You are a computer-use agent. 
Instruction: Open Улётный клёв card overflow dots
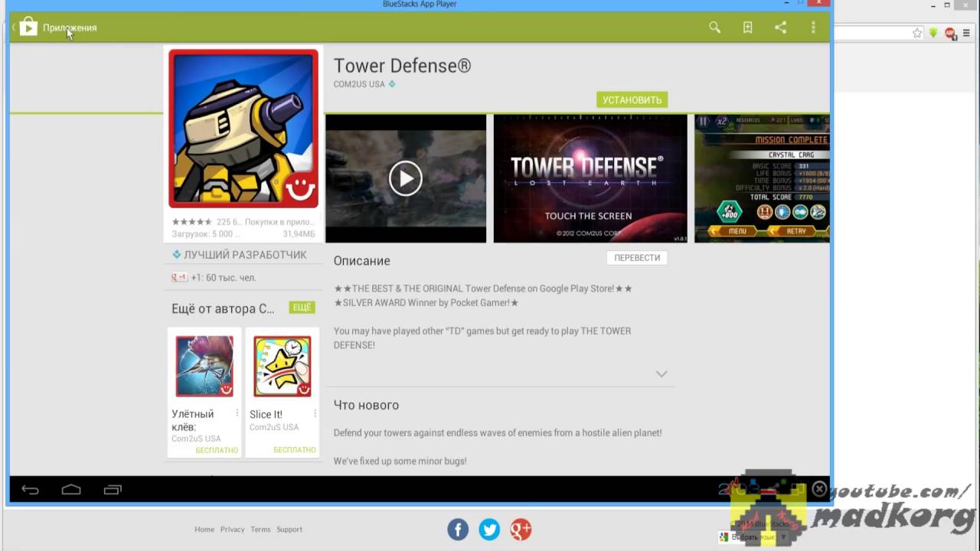tap(237, 413)
